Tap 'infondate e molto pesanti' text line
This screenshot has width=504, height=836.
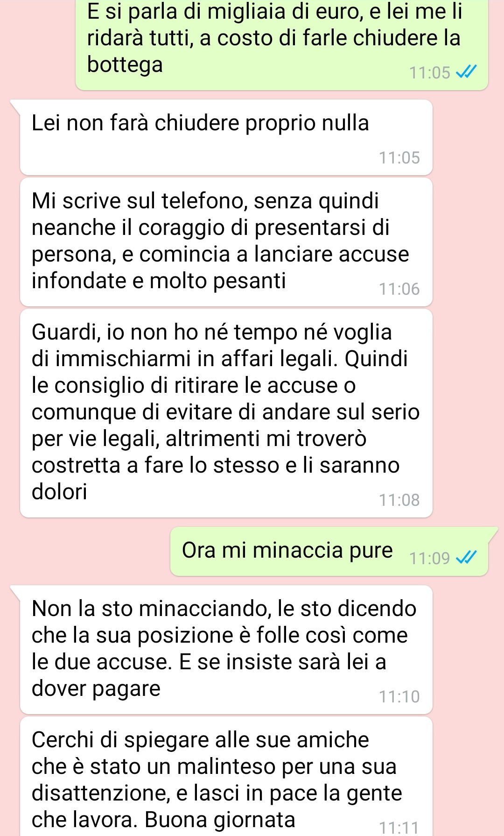[159, 281]
